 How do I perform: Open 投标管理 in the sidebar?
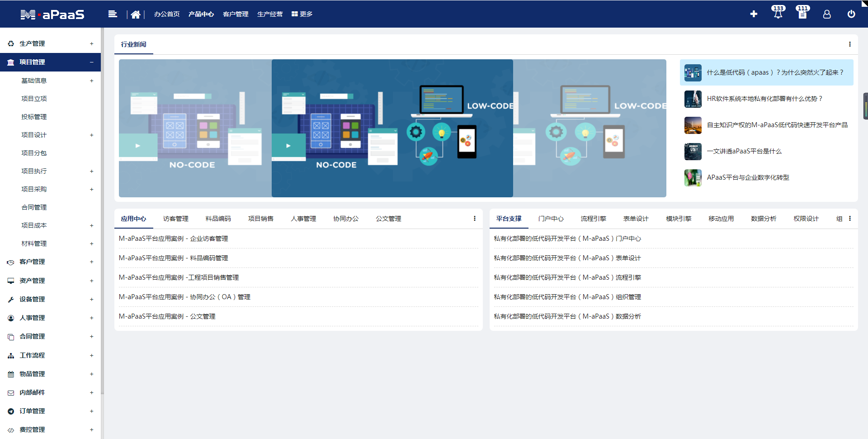tap(34, 117)
